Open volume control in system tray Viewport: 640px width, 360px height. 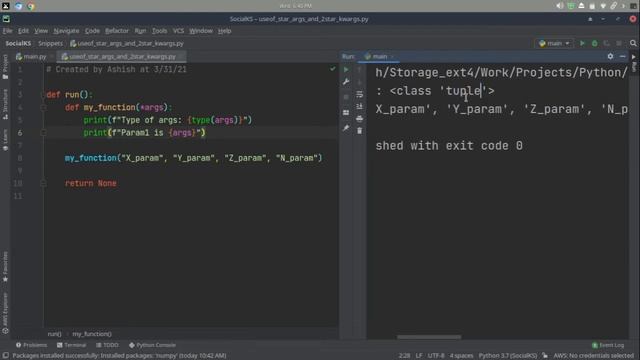(x=560, y=6)
